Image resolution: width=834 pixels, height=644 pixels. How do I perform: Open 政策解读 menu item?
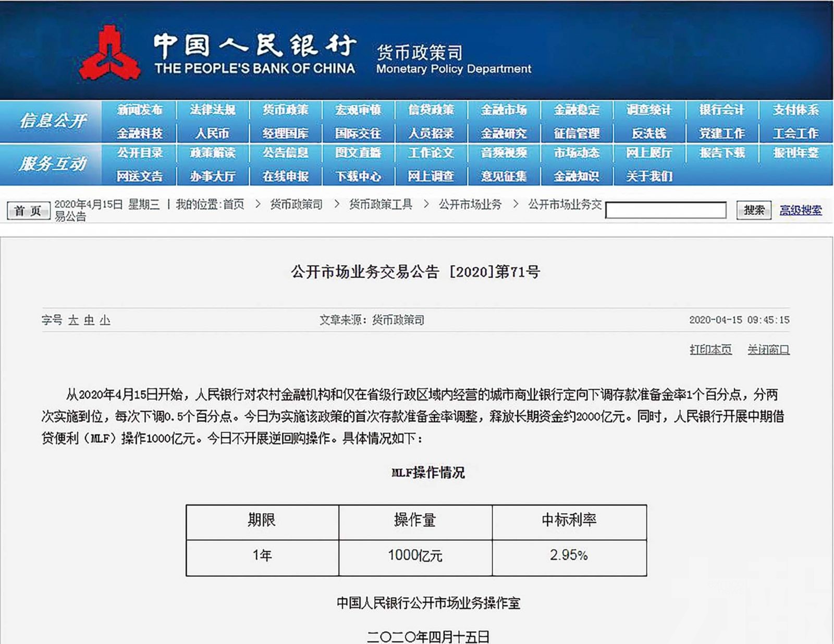pos(213,153)
